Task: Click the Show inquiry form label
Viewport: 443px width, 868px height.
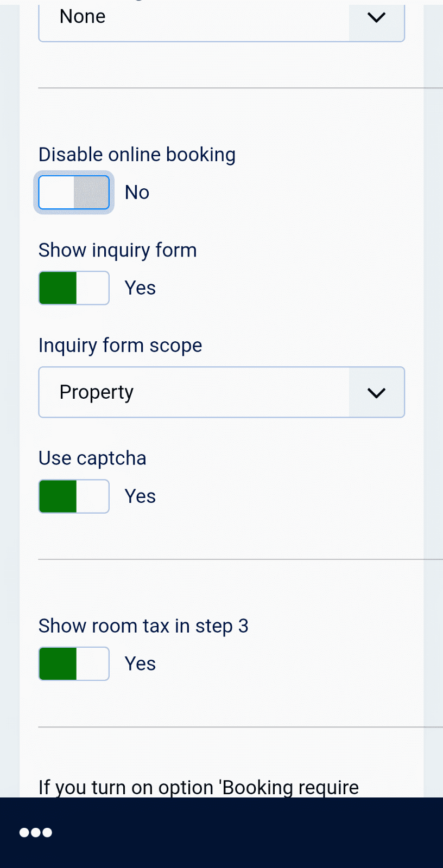Action: pyautogui.click(x=117, y=250)
